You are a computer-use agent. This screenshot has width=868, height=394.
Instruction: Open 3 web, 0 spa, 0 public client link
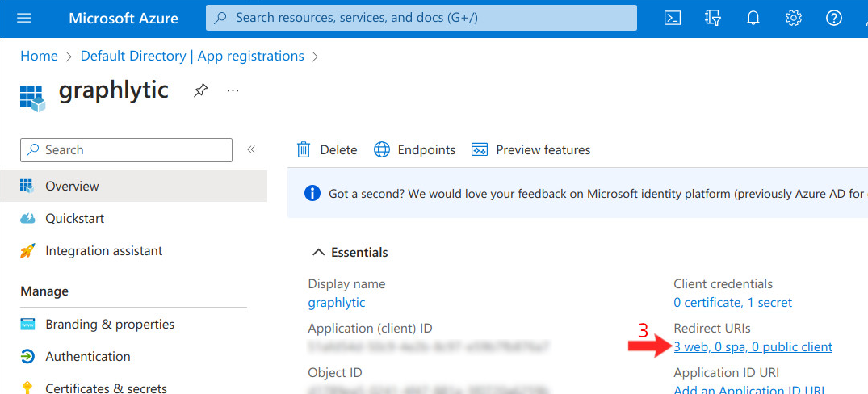[x=753, y=347]
